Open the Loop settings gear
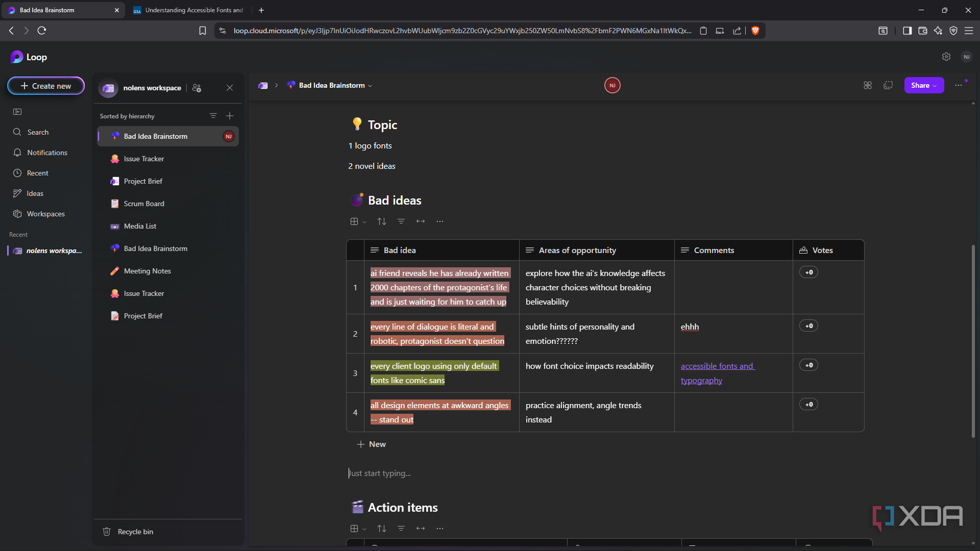Viewport: 980px width, 551px height. click(x=946, y=57)
